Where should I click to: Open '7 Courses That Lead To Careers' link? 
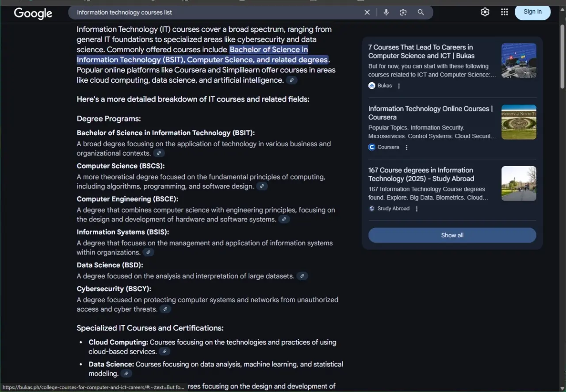(x=421, y=51)
